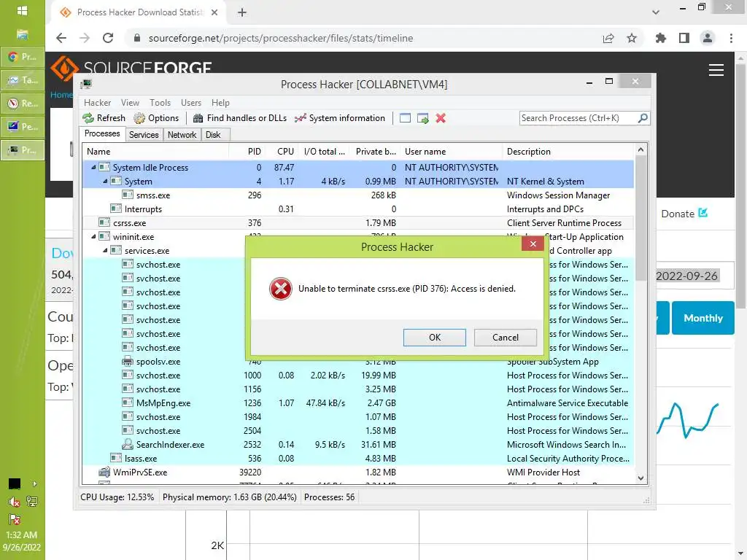Open the Users menu

[x=191, y=102]
